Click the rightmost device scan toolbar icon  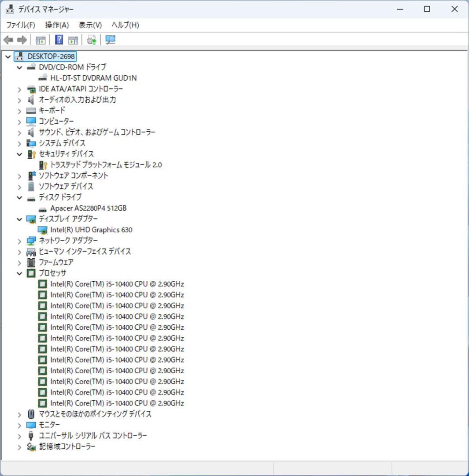(x=111, y=40)
